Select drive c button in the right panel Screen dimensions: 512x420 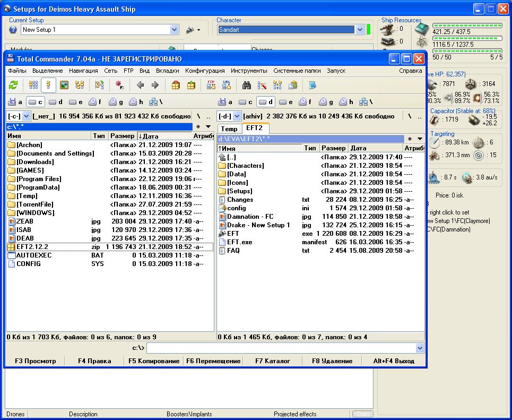tap(246, 102)
